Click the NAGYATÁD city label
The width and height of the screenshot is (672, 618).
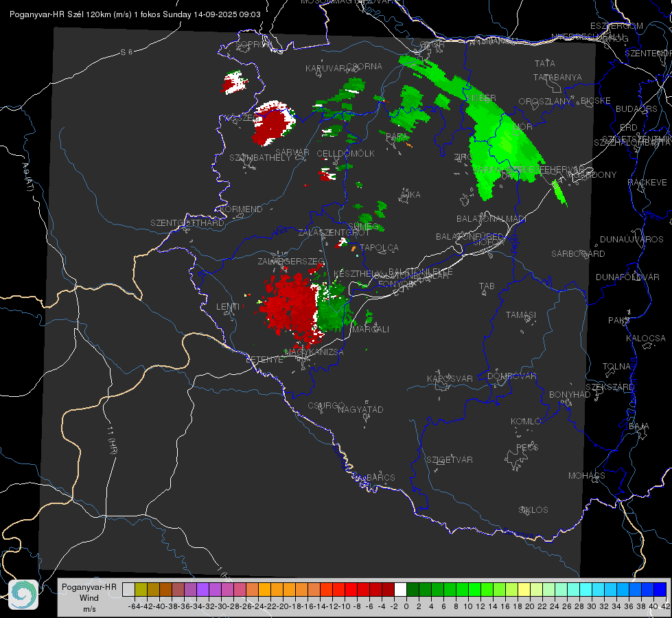(x=360, y=409)
